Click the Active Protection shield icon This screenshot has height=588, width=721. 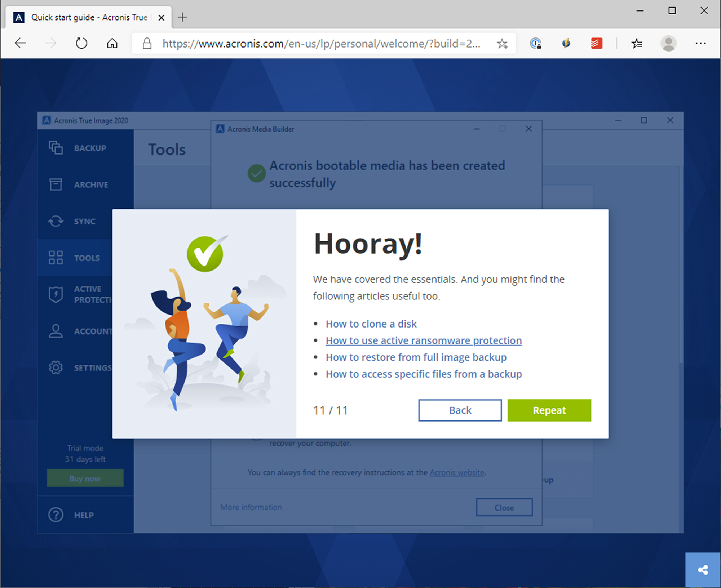click(x=56, y=294)
